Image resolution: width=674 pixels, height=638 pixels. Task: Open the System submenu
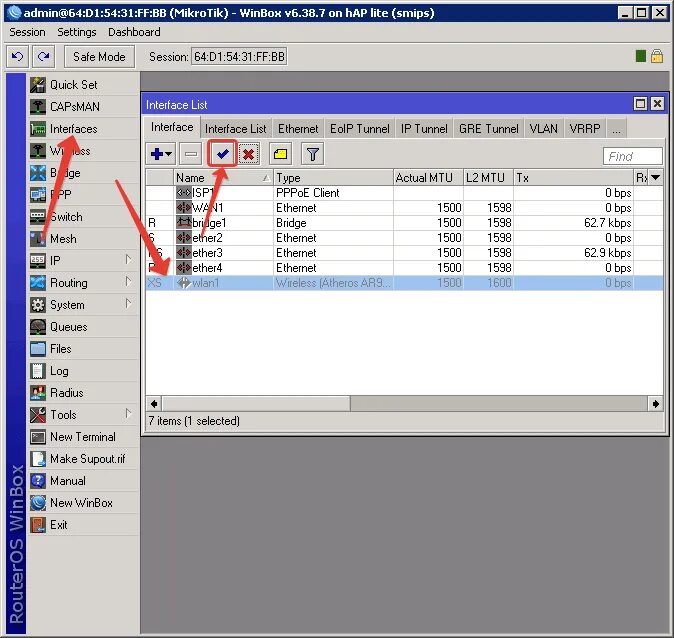84,305
